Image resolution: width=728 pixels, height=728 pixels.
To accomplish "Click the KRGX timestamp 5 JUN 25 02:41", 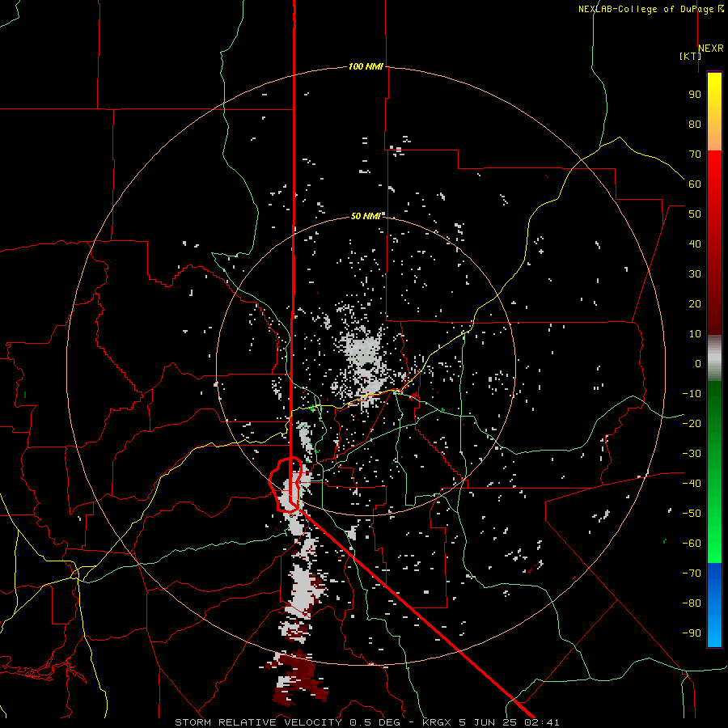I will point(491,722).
